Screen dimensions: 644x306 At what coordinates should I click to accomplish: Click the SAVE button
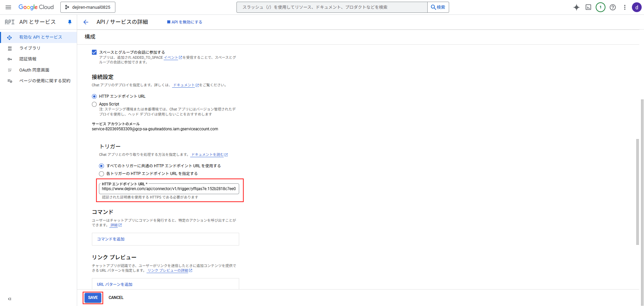pyautogui.click(x=93, y=298)
